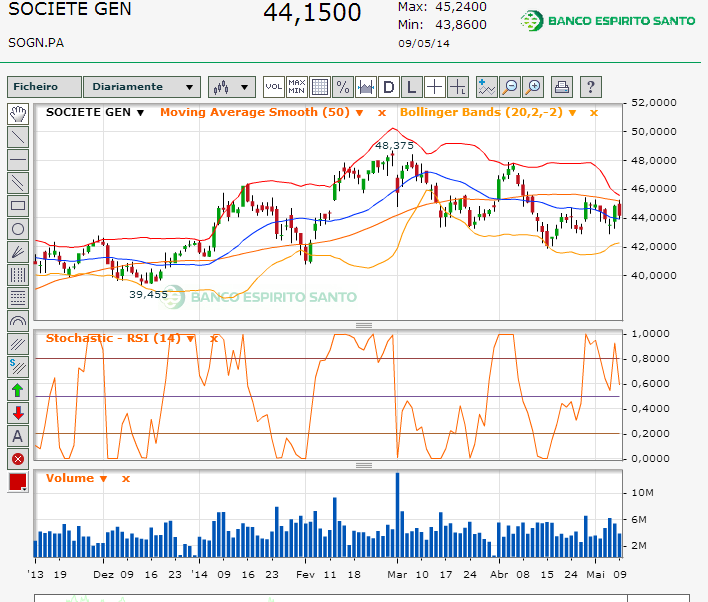
Task: Click the zoom in magnifier
Action: (533, 87)
